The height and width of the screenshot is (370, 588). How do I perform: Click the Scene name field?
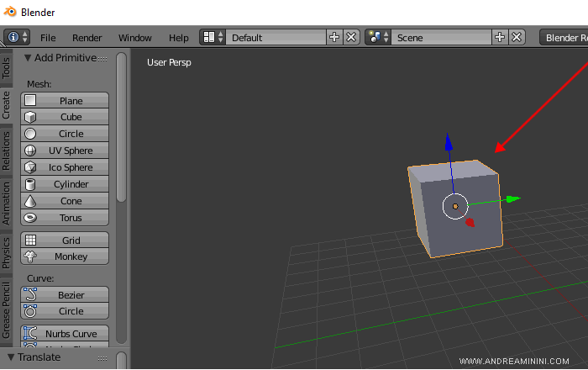click(441, 38)
